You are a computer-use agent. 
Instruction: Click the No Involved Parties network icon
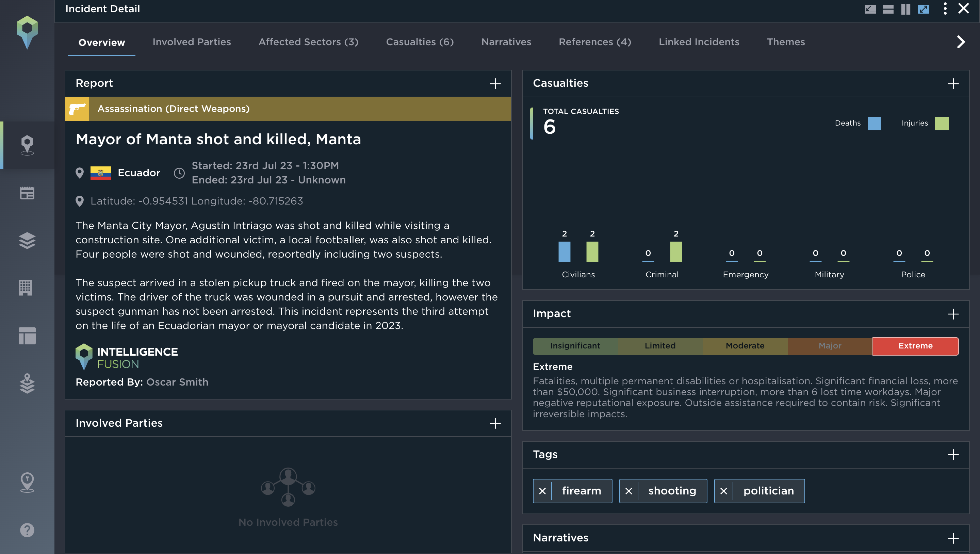(288, 487)
